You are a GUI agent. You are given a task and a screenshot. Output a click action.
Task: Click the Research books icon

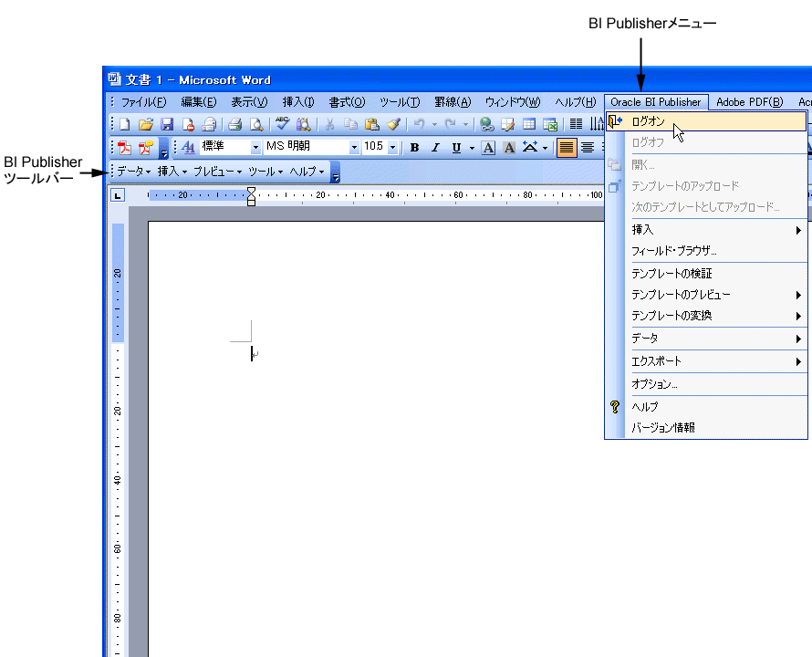(x=304, y=124)
